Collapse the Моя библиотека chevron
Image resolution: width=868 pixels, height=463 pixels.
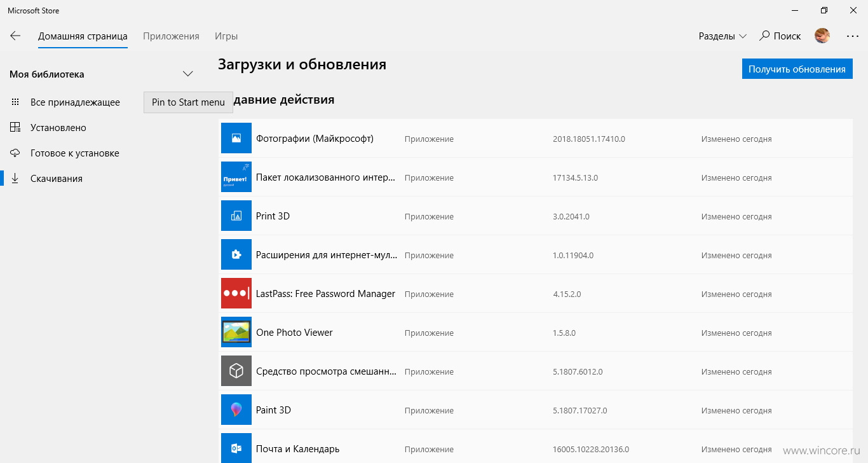coord(187,74)
